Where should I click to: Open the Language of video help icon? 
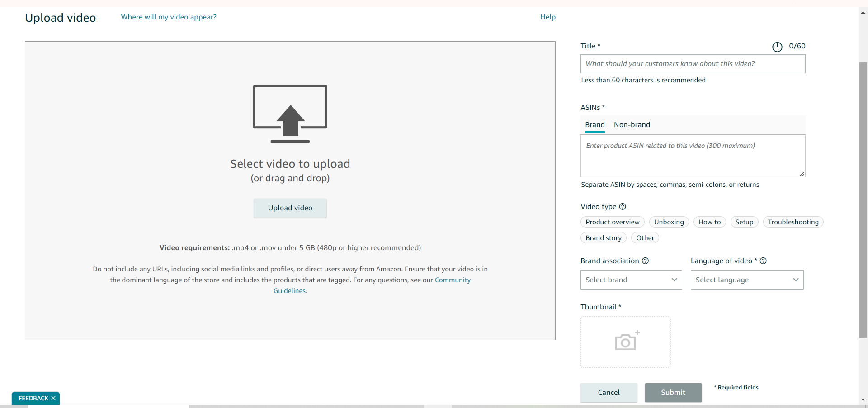click(x=763, y=261)
